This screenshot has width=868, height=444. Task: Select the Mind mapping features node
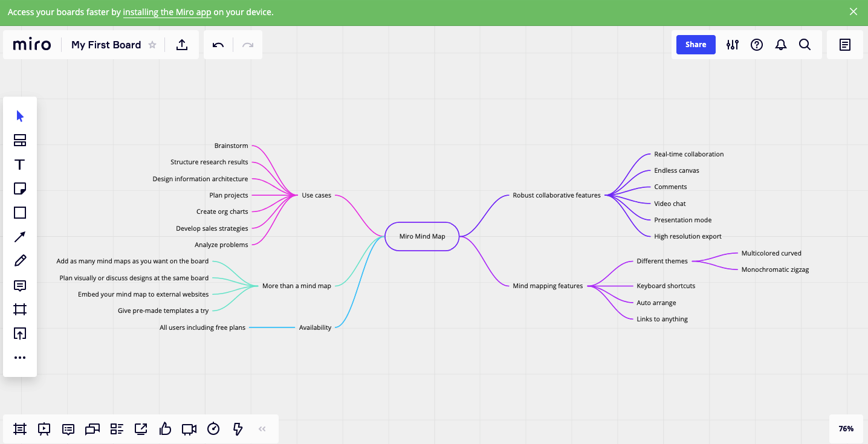click(548, 286)
